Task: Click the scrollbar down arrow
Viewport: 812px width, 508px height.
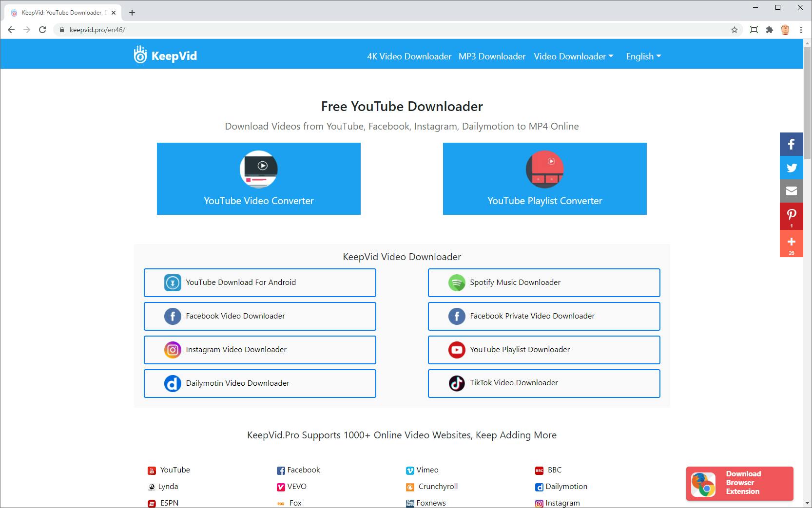Action: tap(808, 503)
